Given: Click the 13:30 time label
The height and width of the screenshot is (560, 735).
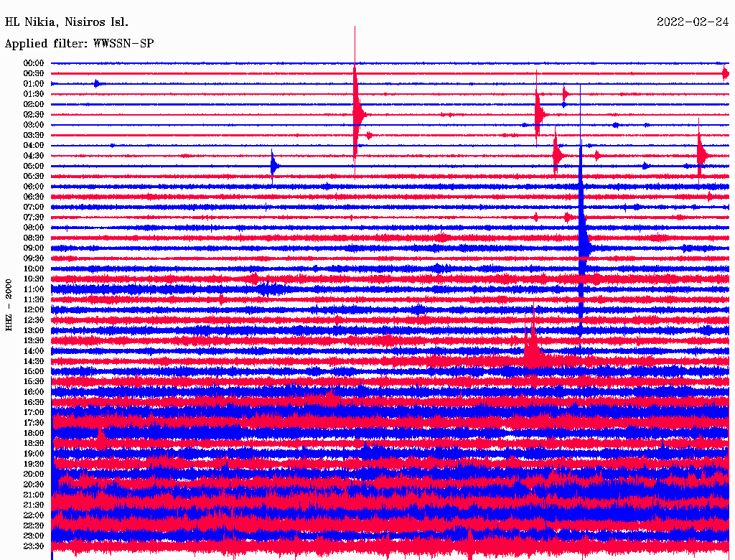Looking at the screenshot, I should coord(34,341).
